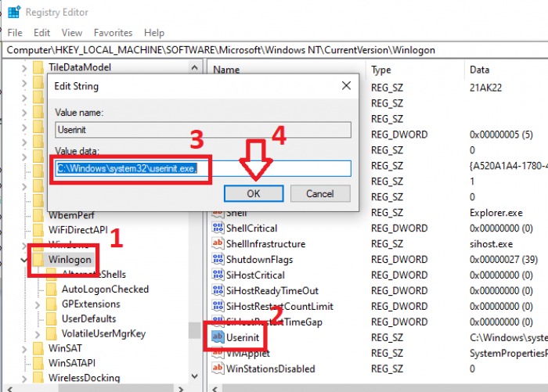Click the Winlogon folder icon
Screen dimensions: 548x392
coord(38,259)
